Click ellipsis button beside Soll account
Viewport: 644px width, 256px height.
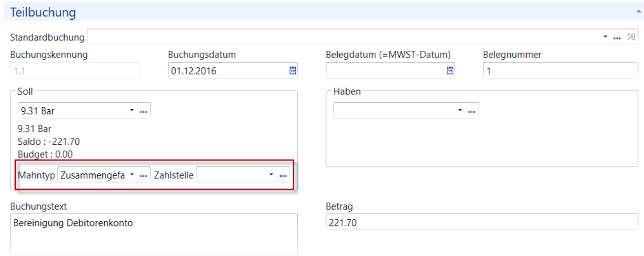point(144,111)
